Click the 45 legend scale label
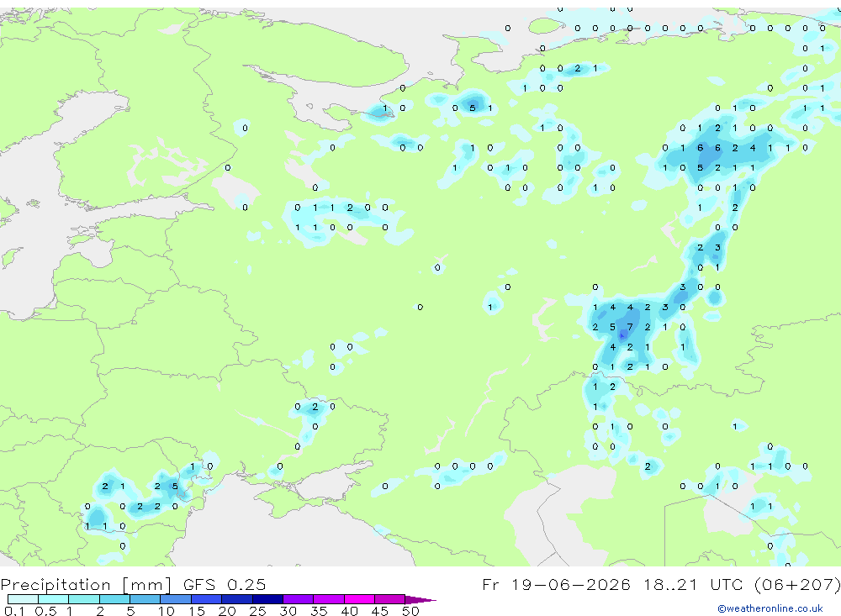Image resolution: width=841 pixels, height=616 pixels. pos(380,611)
